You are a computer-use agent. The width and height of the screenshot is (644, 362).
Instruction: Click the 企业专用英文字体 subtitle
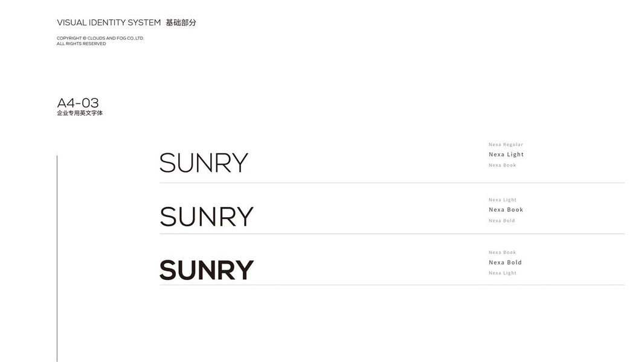(80, 113)
